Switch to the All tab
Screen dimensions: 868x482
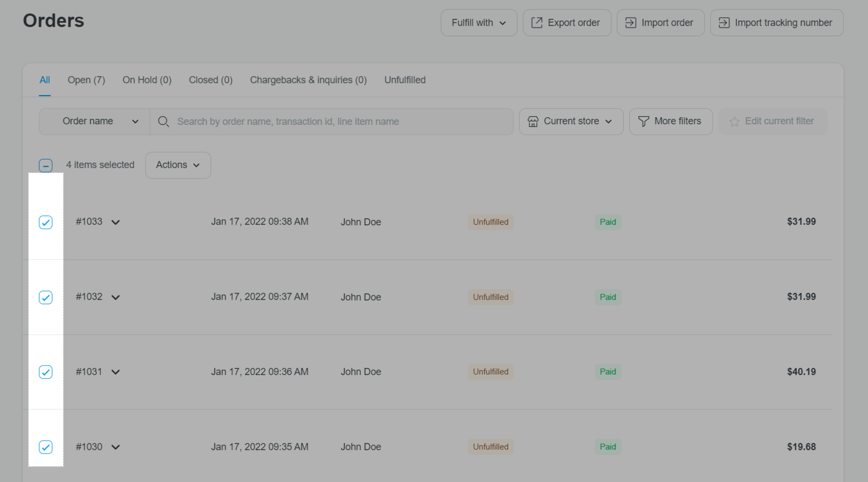44,80
